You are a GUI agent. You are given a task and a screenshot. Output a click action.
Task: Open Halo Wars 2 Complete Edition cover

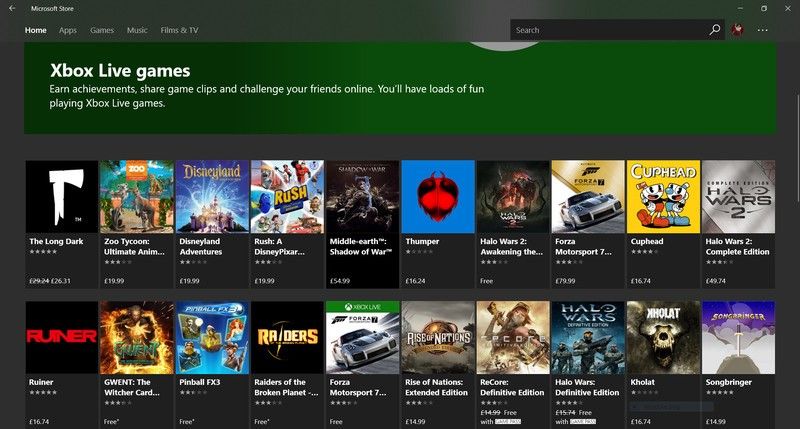739,197
